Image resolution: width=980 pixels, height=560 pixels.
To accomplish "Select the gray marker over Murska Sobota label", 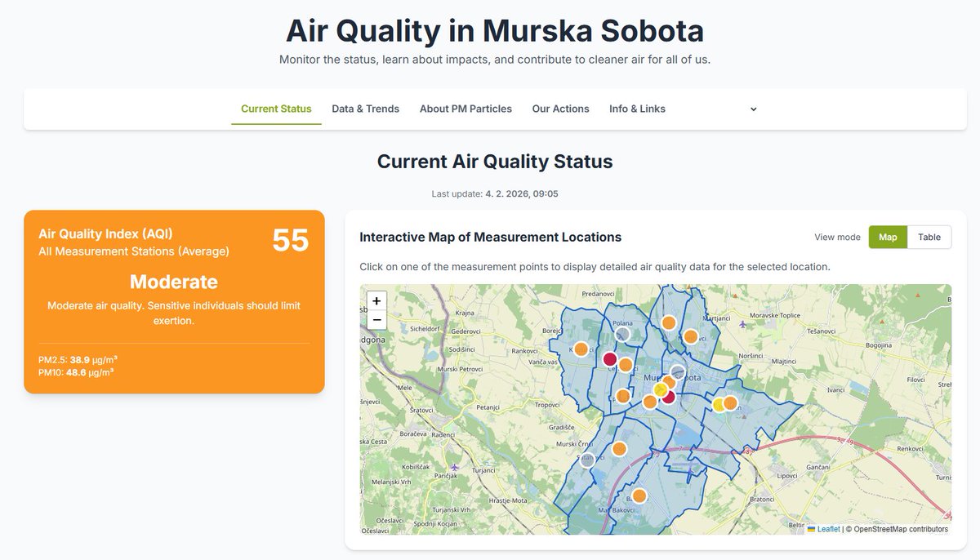I will tap(677, 371).
